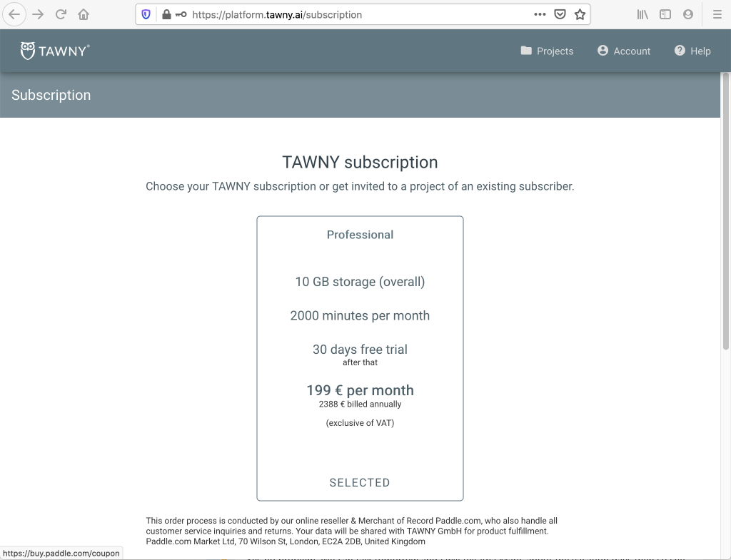Click '10 GB storage (overall)' text

pos(360,282)
